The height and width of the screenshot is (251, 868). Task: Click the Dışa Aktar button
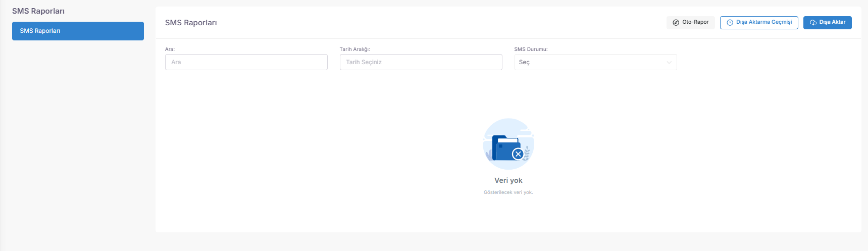(827, 23)
